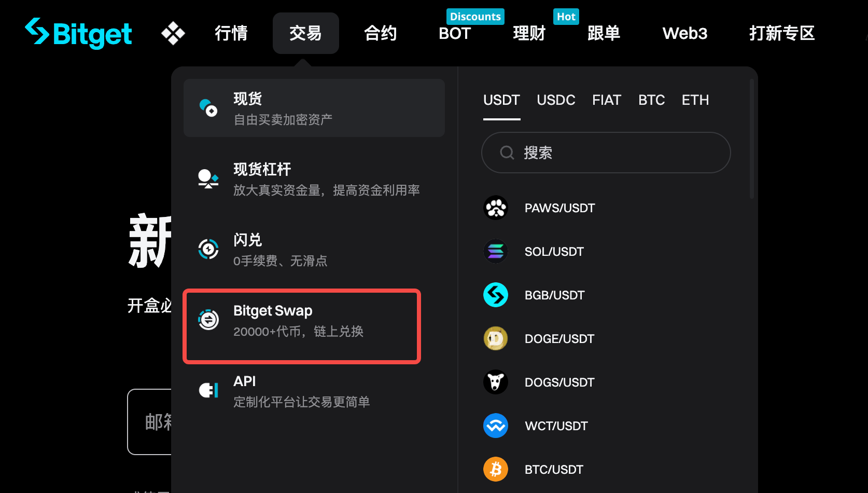Click the DOGS coin icon
The image size is (868, 493).
click(496, 382)
